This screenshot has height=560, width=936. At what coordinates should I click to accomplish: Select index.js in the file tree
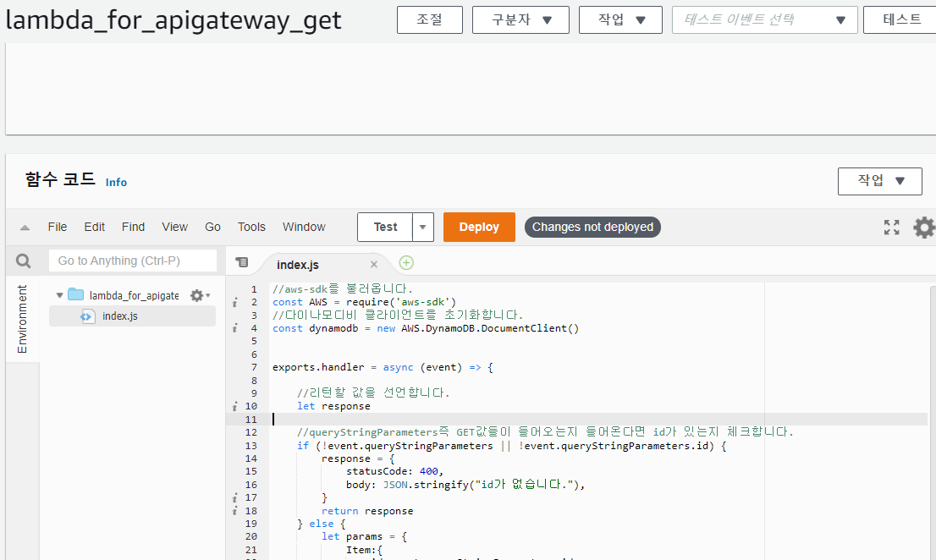119,316
